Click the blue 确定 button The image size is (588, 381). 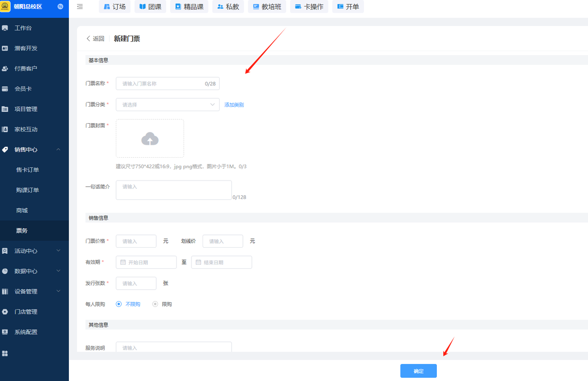418,371
